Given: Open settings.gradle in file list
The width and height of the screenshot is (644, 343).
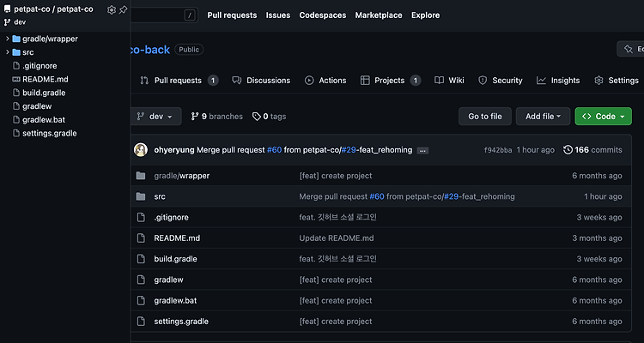Looking at the screenshot, I should coord(181,322).
